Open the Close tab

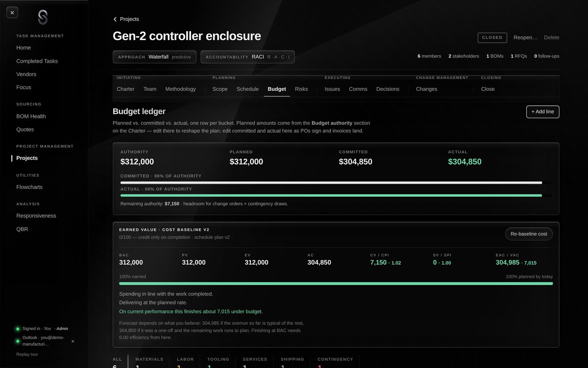(x=488, y=89)
